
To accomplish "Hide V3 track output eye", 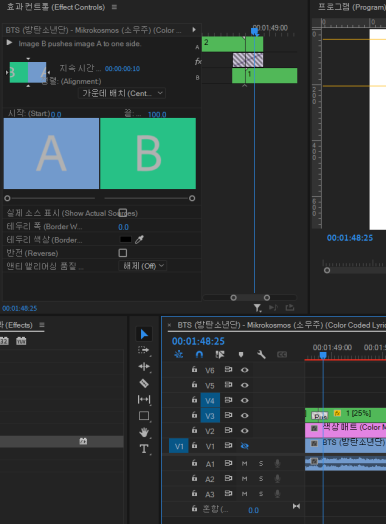I will point(245,415).
